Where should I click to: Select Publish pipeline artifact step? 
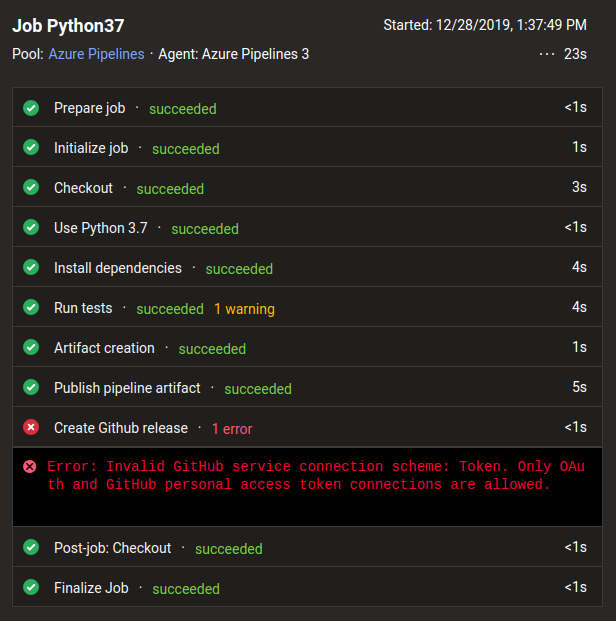click(x=307, y=387)
